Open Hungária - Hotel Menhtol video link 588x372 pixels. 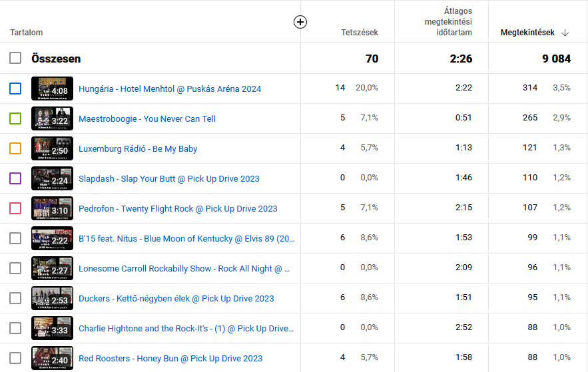pos(169,89)
